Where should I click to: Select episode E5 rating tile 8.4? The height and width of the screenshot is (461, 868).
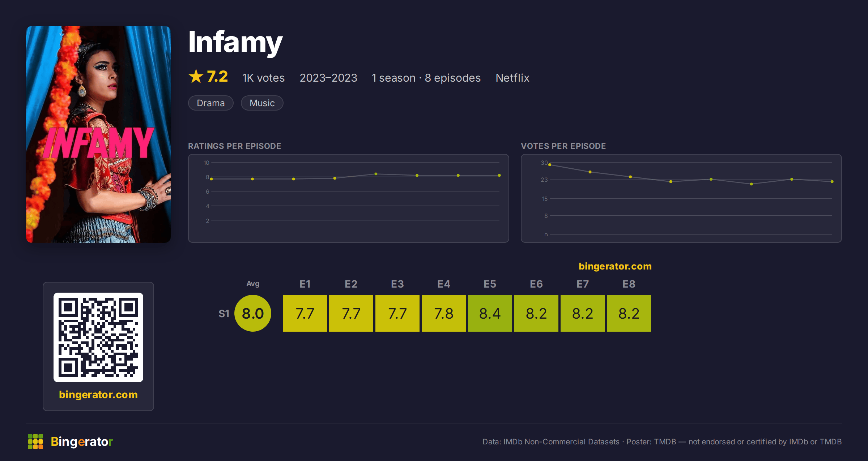coord(490,313)
